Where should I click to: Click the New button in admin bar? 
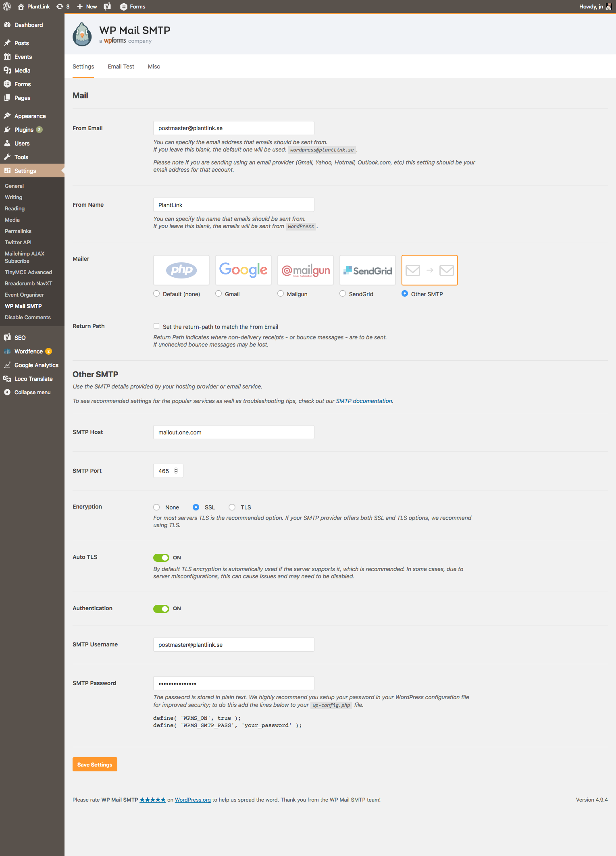[87, 6]
